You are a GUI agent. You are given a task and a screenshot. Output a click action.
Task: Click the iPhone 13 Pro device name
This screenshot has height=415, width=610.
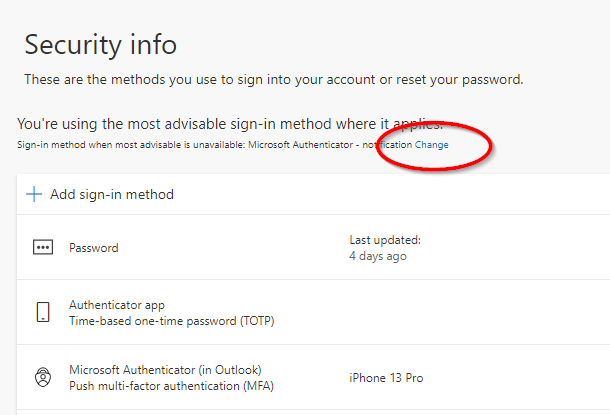(386, 378)
